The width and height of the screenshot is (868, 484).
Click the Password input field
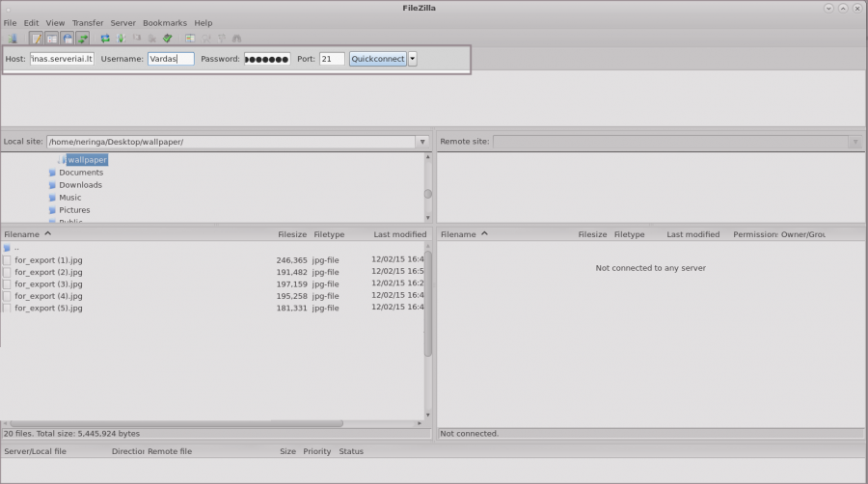click(267, 59)
